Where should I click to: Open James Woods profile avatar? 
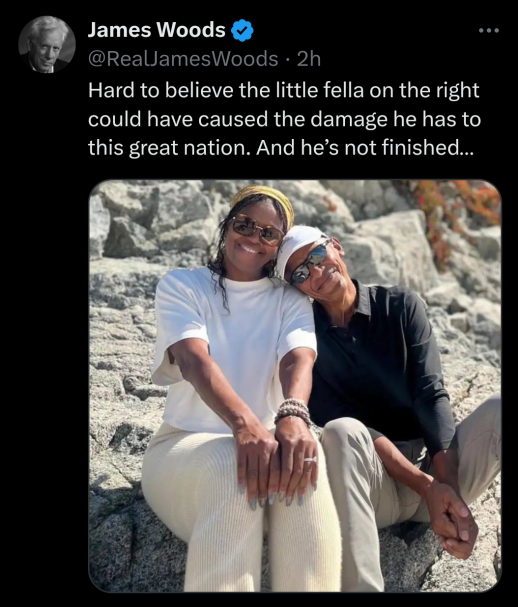click(x=47, y=45)
